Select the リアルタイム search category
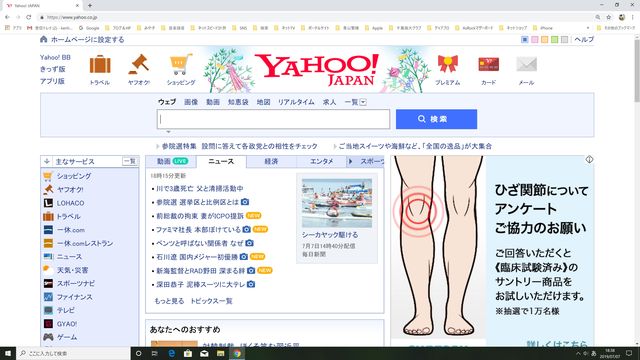The height and width of the screenshot is (360, 640). 296,102
